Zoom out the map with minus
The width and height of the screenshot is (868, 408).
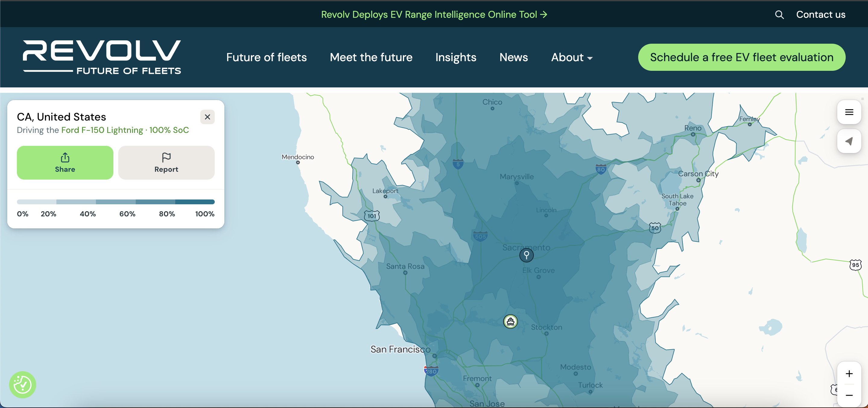(849, 395)
